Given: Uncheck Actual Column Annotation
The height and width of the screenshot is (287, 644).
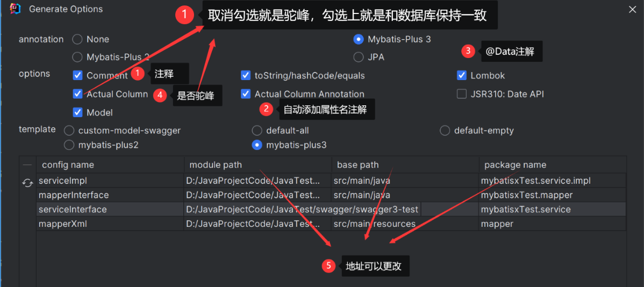Looking at the screenshot, I should point(246,94).
